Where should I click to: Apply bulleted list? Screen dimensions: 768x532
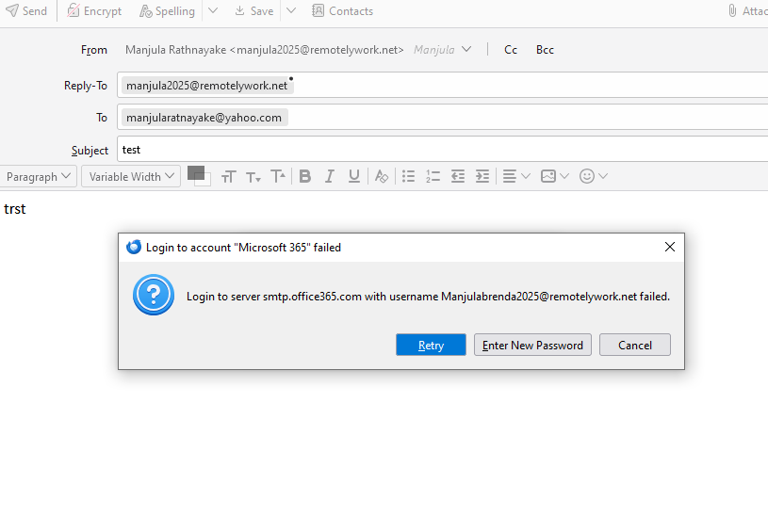click(x=408, y=176)
